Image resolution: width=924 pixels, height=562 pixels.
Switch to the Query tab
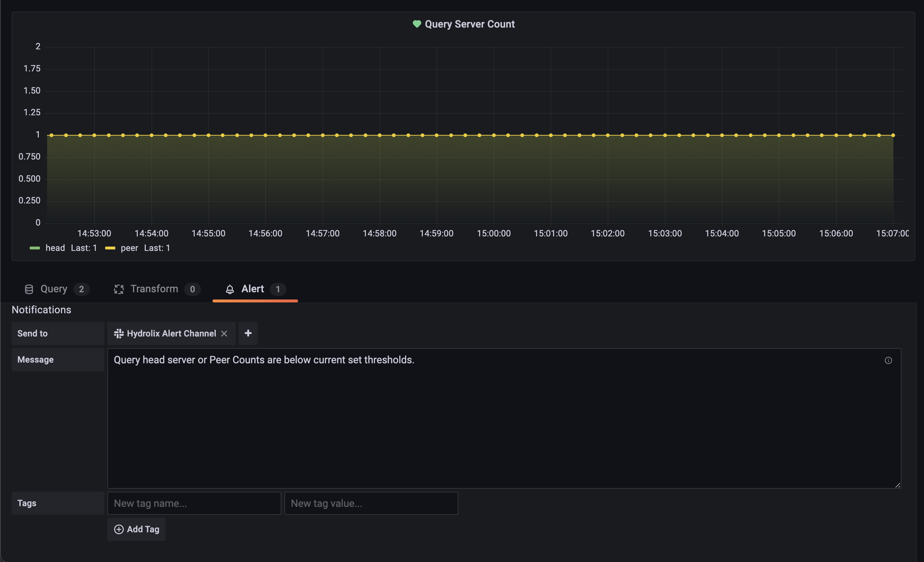[x=54, y=289]
